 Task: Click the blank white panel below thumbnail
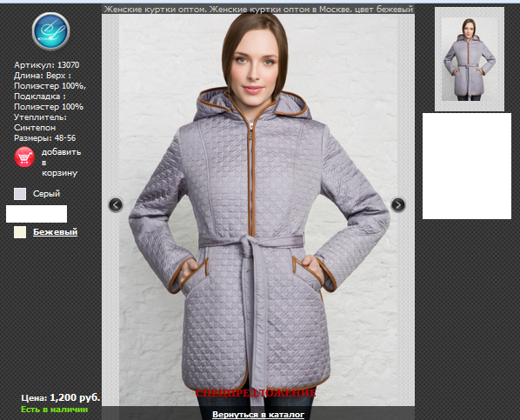467,166
